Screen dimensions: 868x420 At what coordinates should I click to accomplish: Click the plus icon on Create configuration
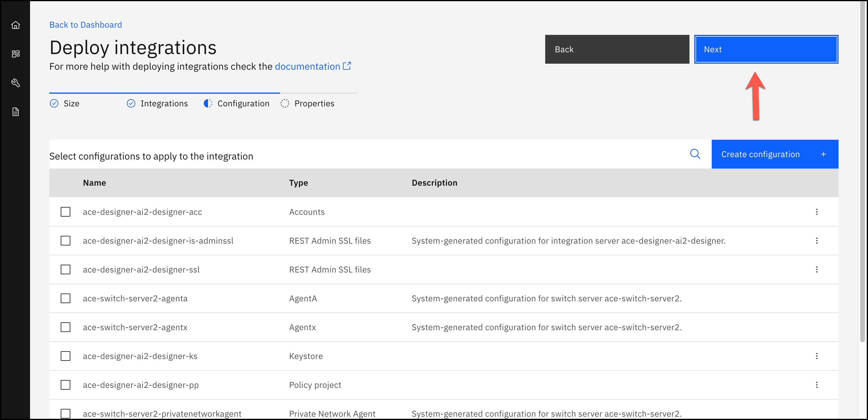[823, 154]
